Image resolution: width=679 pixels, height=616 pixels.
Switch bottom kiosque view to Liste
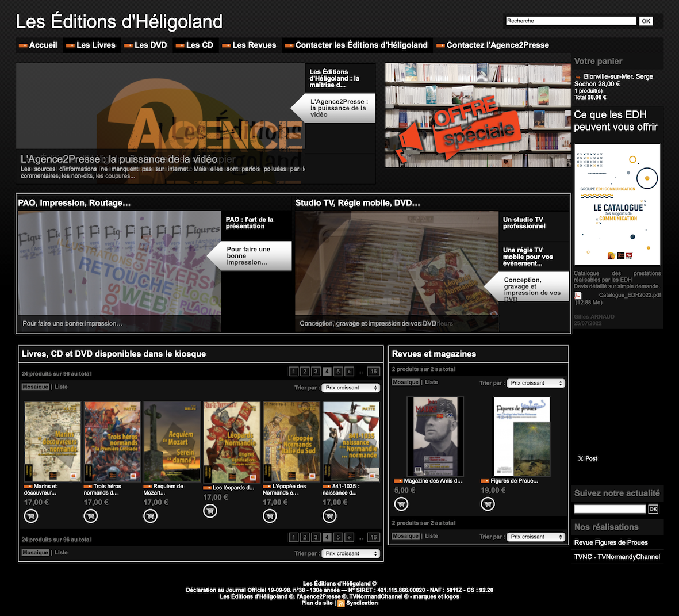click(x=61, y=553)
